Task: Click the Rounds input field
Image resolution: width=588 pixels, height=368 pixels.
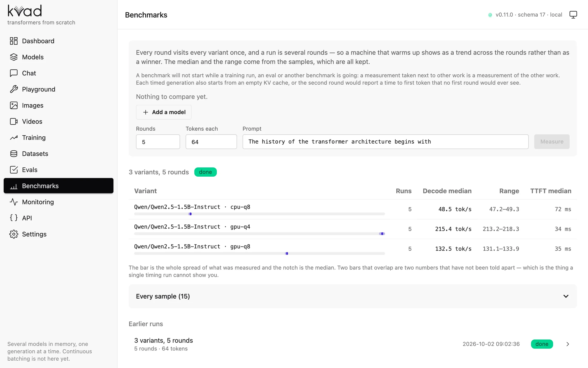Action: pos(158,142)
